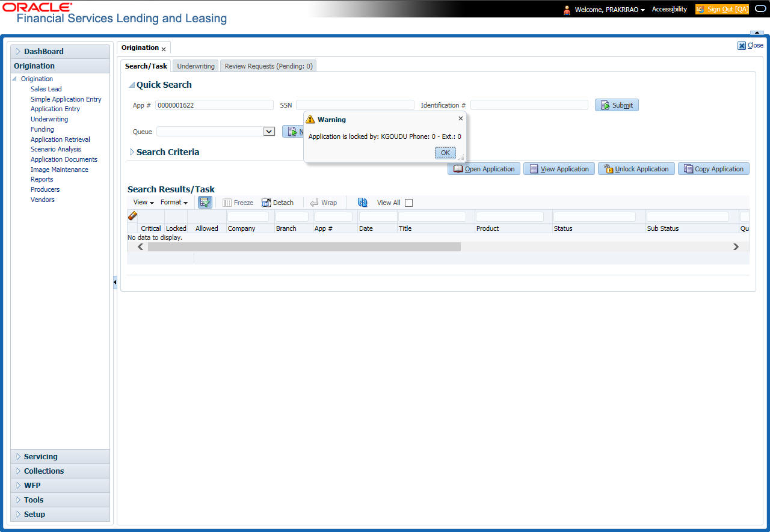Select the Origination page tab
770x532 pixels.
[x=140, y=47]
